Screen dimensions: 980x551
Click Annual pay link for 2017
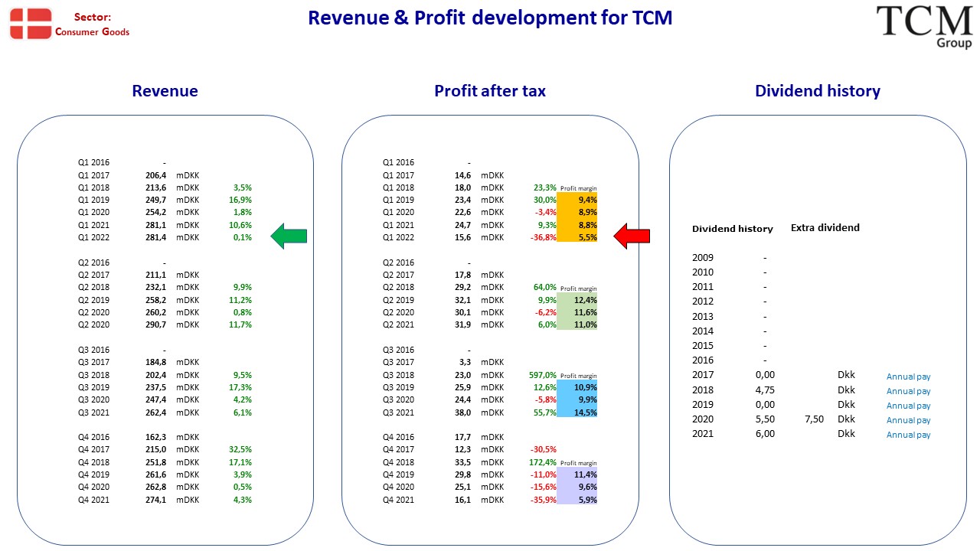point(909,377)
